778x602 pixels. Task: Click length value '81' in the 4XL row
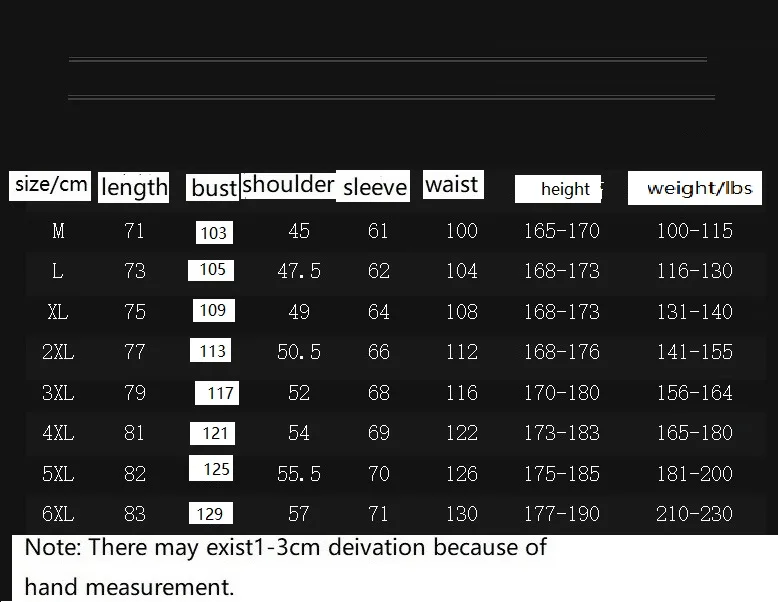click(x=134, y=433)
